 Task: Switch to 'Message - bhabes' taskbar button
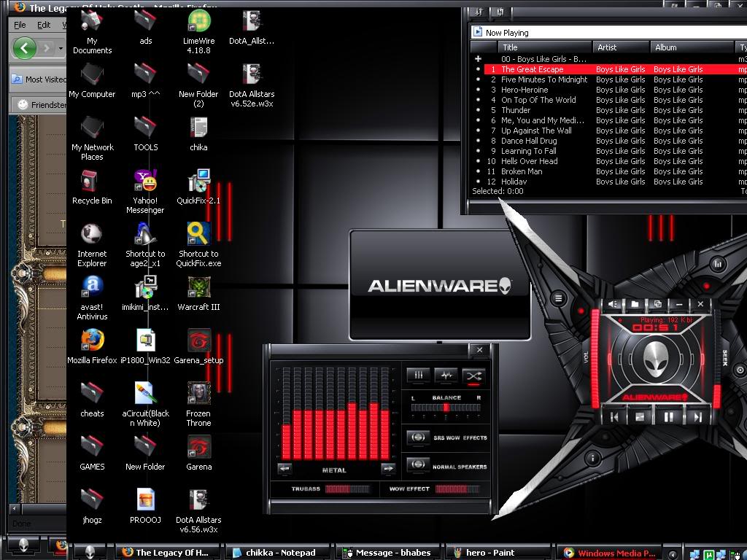387,553
